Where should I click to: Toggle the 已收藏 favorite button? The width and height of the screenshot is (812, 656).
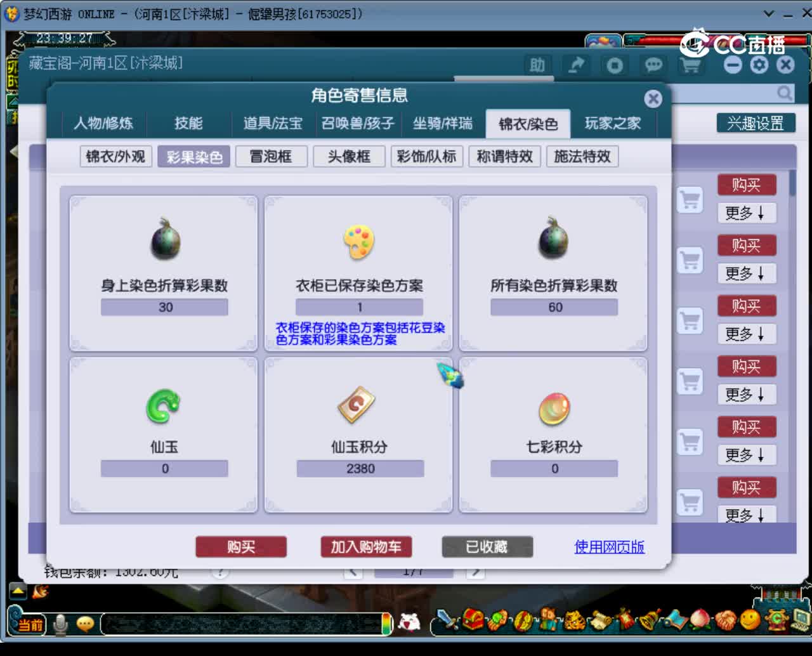point(487,547)
